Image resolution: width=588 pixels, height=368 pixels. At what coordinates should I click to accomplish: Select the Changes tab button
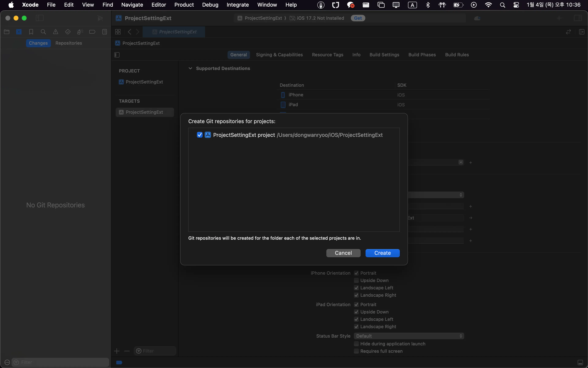tap(38, 43)
